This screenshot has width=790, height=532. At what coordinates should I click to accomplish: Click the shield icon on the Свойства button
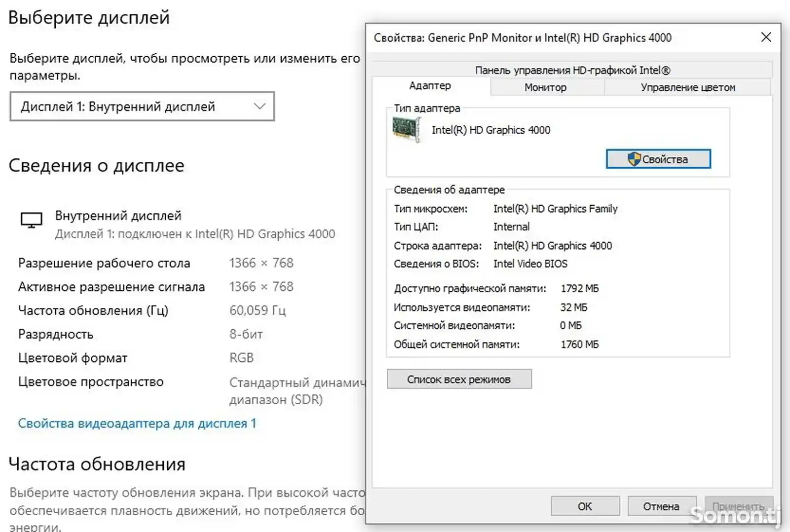[634, 159]
